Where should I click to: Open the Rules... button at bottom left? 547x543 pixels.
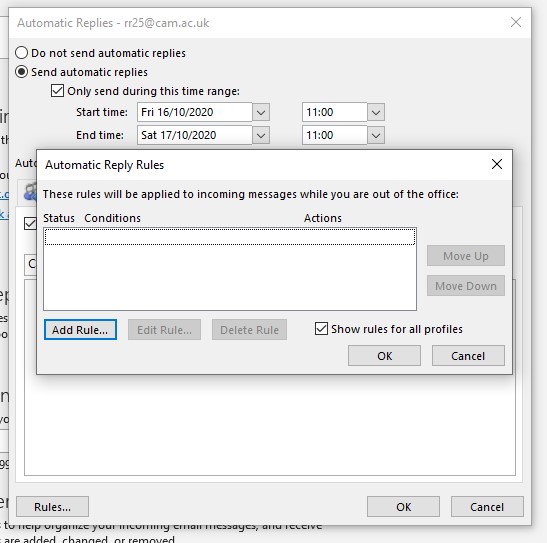52,506
